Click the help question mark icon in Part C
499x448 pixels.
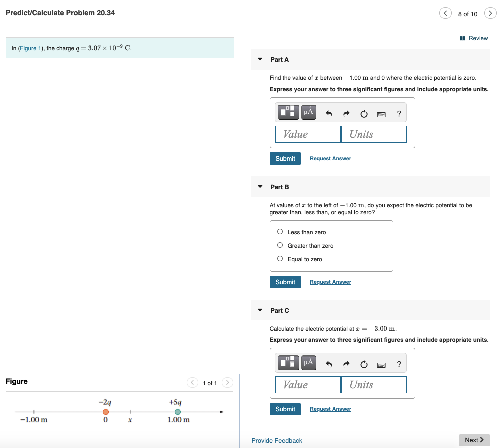click(x=399, y=363)
